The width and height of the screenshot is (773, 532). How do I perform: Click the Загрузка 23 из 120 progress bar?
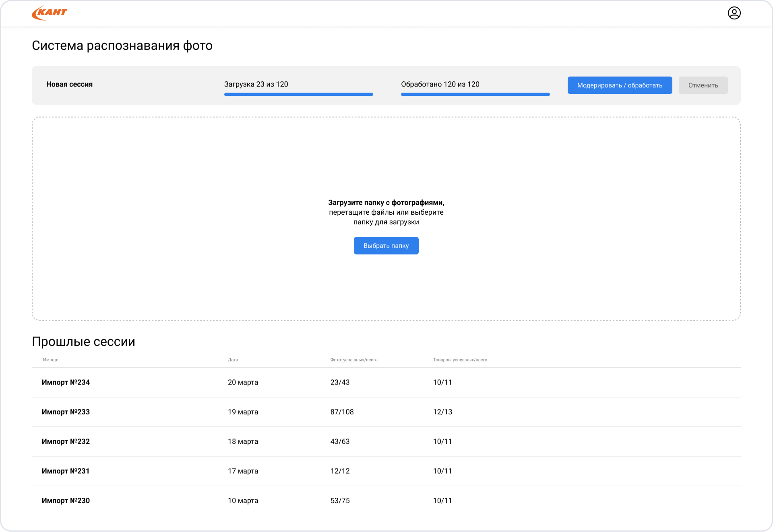298,94
